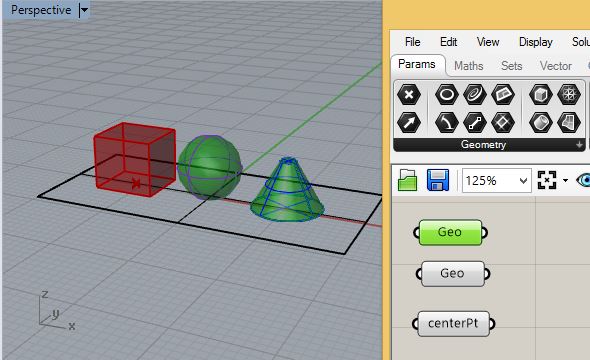This screenshot has width=590, height=360.
Task: Save document with blue floppy icon
Action: coord(438,180)
